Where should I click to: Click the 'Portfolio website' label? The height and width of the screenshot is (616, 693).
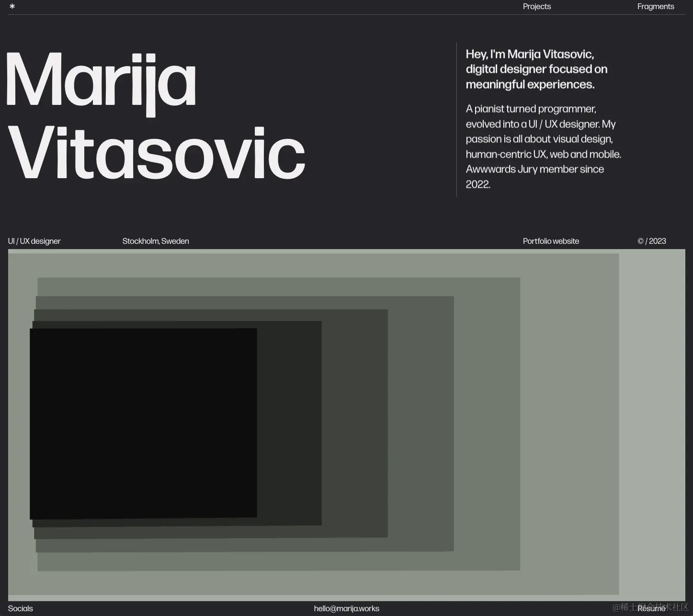[x=551, y=241]
